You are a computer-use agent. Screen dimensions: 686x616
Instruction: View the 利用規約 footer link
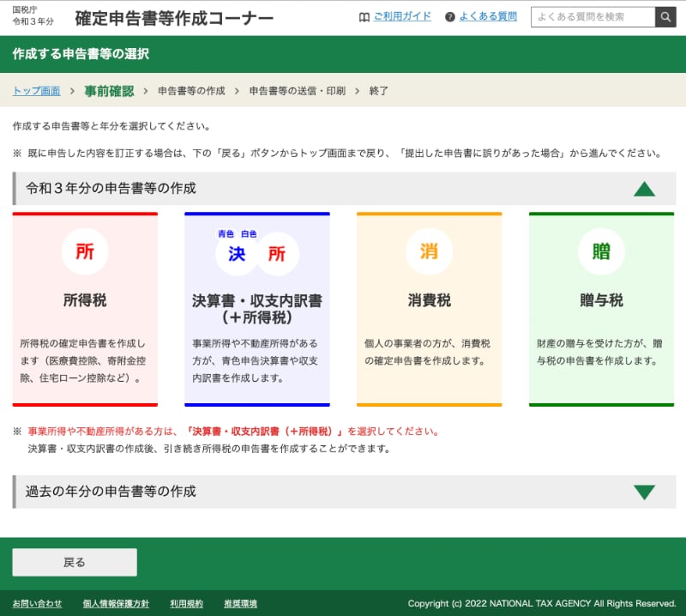(x=186, y=604)
